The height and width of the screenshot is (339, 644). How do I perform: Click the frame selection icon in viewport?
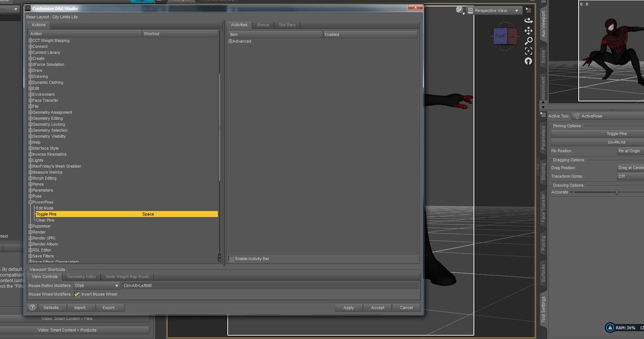point(528,51)
